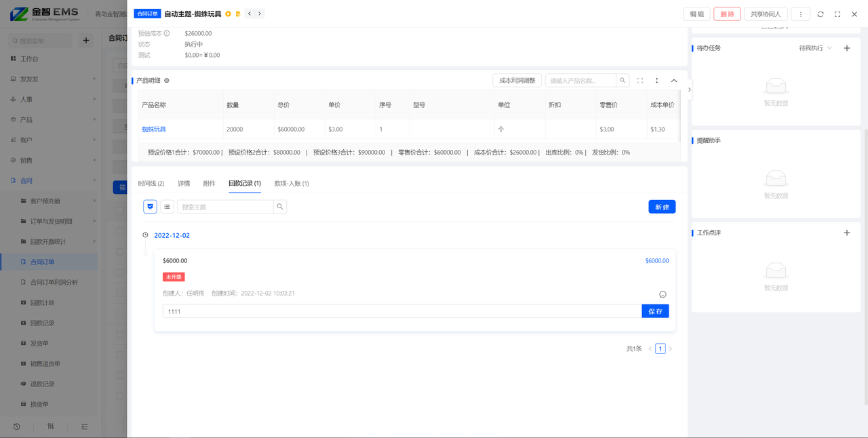This screenshot has width=868, height=438.
Task: Click the 搜索主题 search magnifier button
Action: point(280,207)
